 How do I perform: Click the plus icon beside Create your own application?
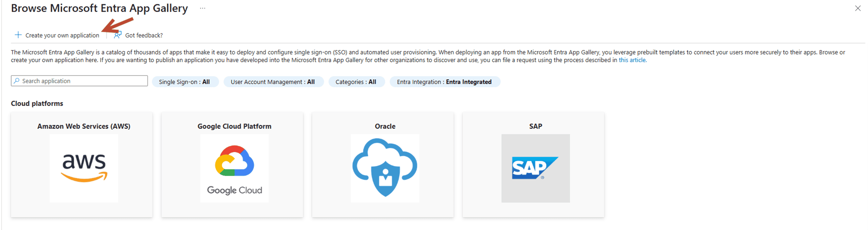18,35
